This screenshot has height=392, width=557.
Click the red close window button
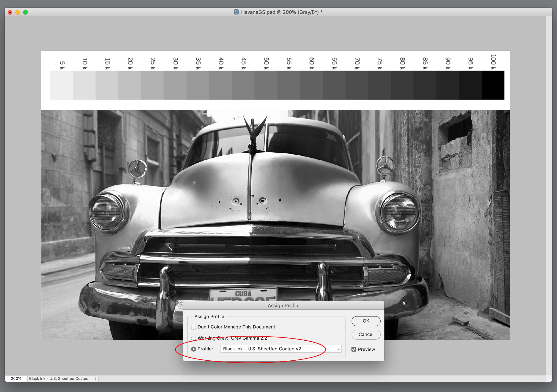(10, 12)
